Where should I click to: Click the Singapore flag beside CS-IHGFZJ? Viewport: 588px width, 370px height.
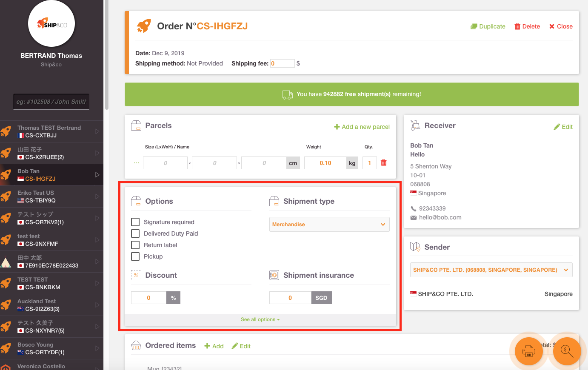click(20, 179)
